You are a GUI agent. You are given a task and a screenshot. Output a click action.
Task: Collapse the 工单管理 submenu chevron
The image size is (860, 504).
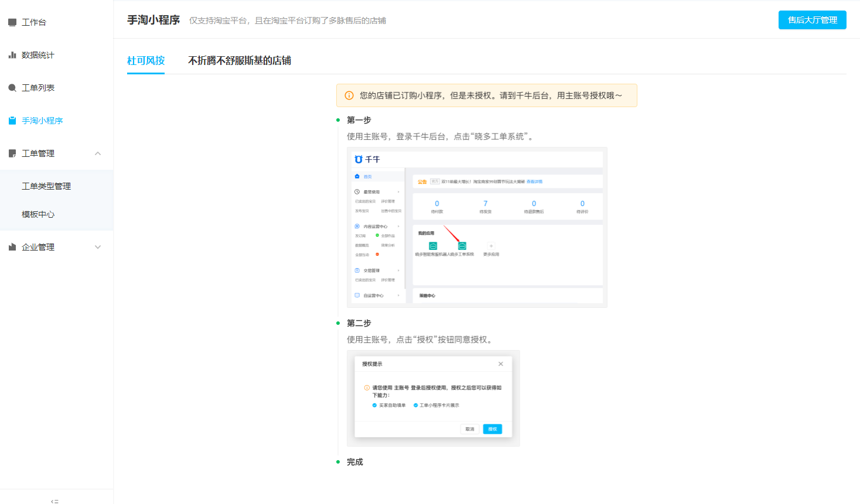(98, 153)
